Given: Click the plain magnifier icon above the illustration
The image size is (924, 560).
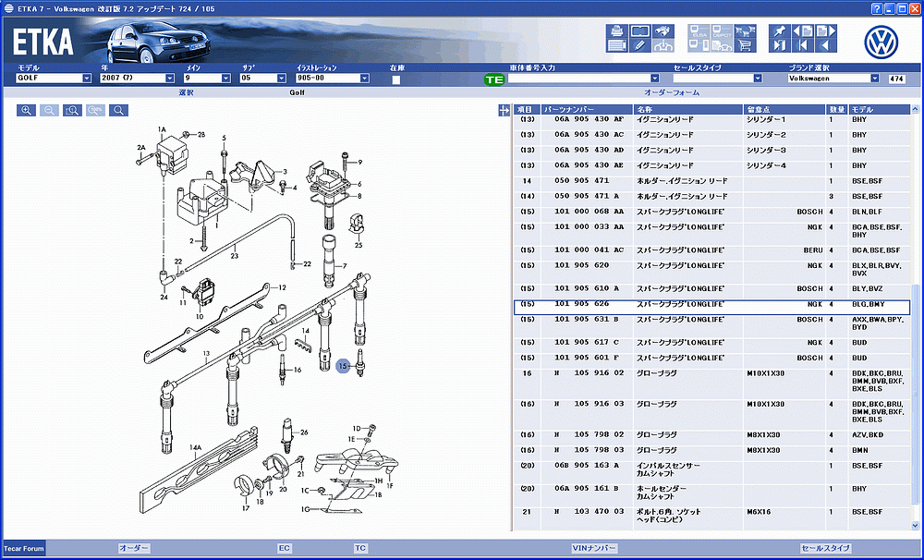Looking at the screenshot, I should (x=118, y=110).
